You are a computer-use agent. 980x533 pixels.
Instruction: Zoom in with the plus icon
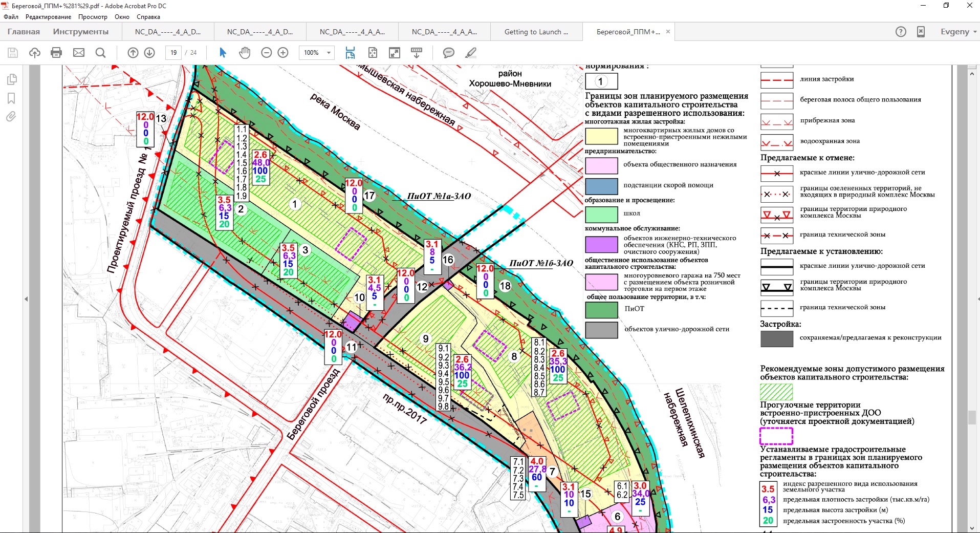click(x=283, y=53)
